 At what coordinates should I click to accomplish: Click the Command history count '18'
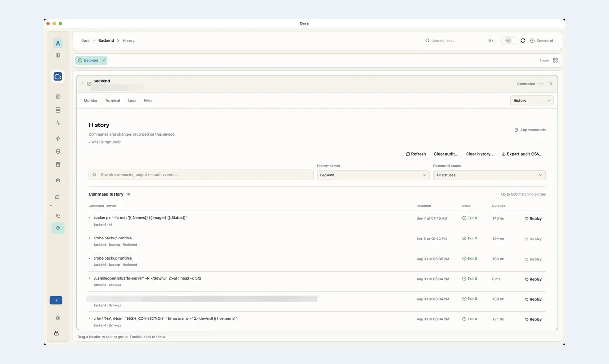pos(128,194)
